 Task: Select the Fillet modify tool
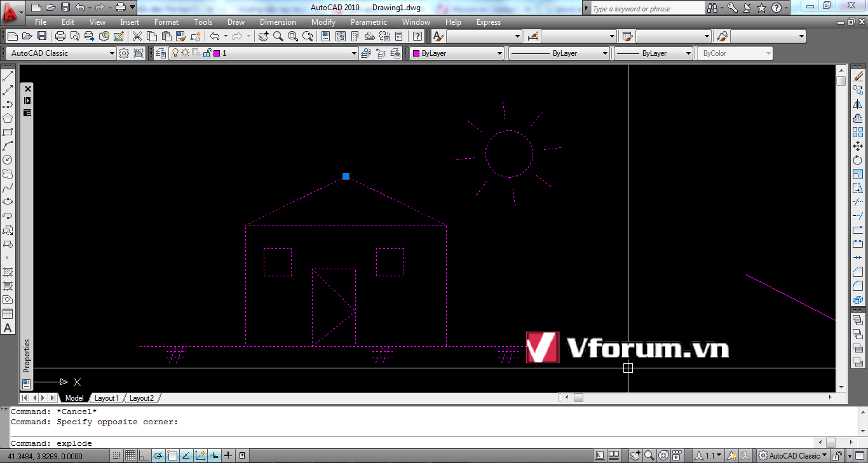pos(858,286)
